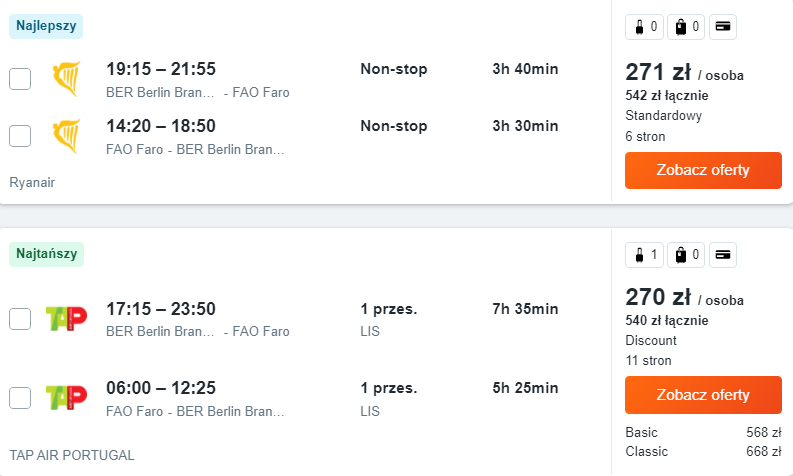793x476 pixels.
Task: Tick checkbox for 06:00 – 12:25 TAP flight
Action: pos(20,398)
